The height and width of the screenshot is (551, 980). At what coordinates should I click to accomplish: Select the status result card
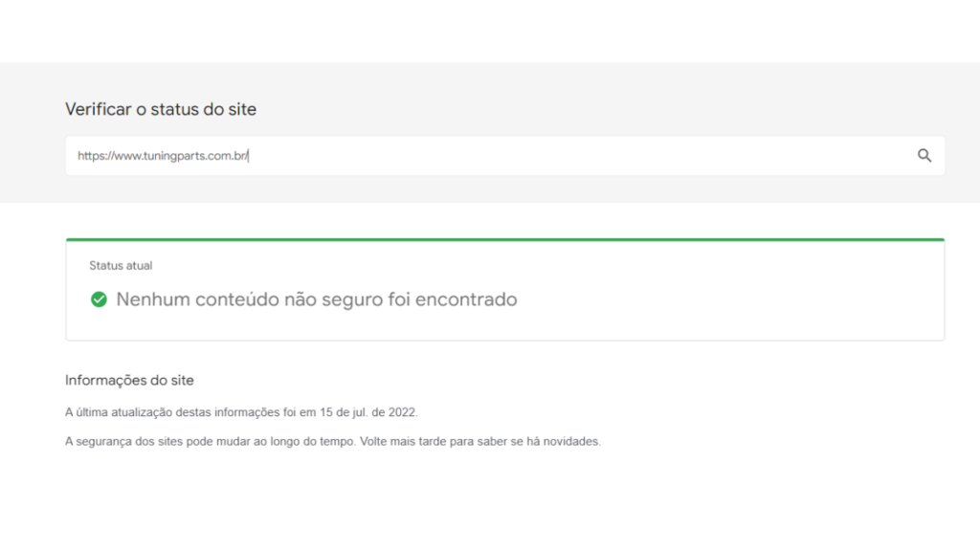503,289
